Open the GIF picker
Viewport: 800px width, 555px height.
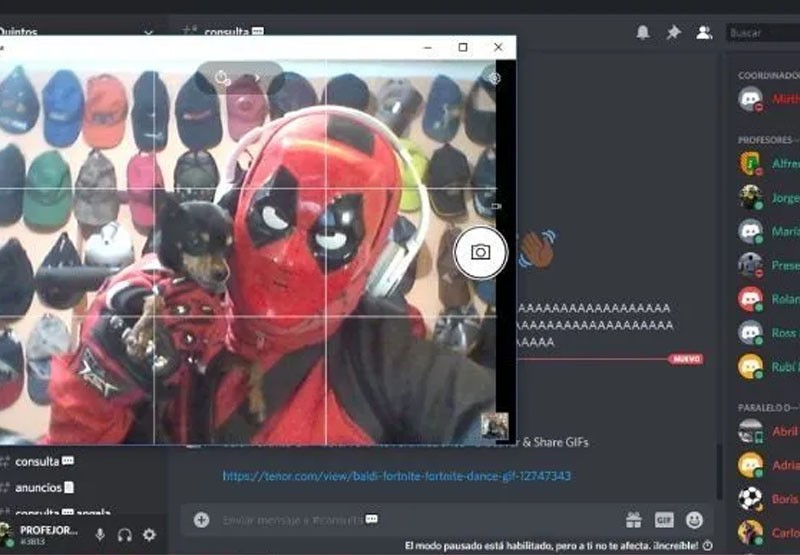pos(664,520)
